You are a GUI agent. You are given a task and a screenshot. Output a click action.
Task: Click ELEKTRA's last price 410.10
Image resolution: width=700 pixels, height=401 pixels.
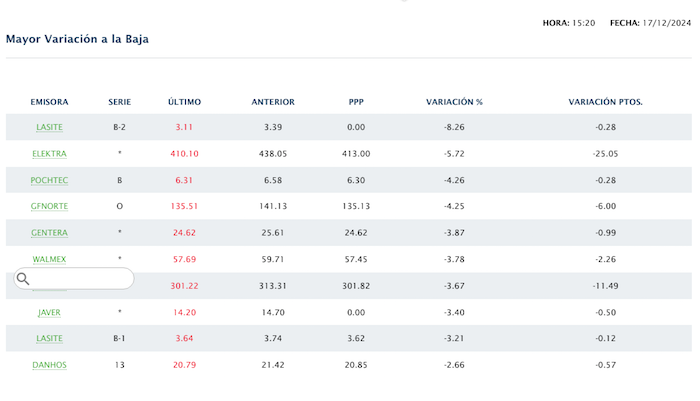click(185, 154)
